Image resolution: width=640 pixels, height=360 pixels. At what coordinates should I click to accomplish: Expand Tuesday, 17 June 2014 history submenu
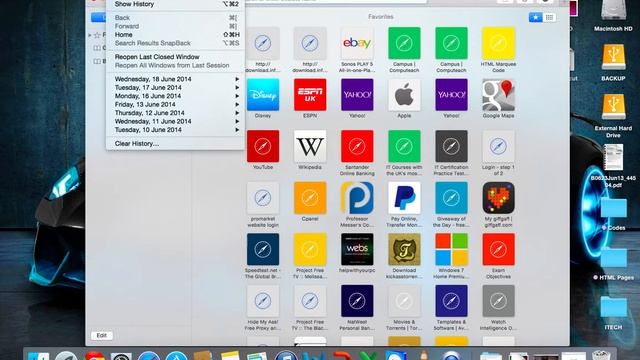pos(175,87)
